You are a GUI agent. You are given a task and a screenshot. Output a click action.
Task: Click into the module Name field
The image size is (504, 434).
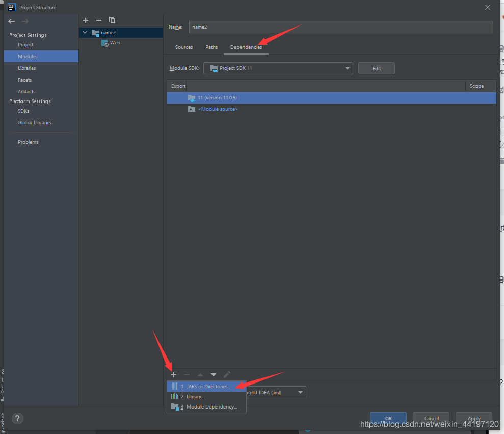click(x=340, y=27)
